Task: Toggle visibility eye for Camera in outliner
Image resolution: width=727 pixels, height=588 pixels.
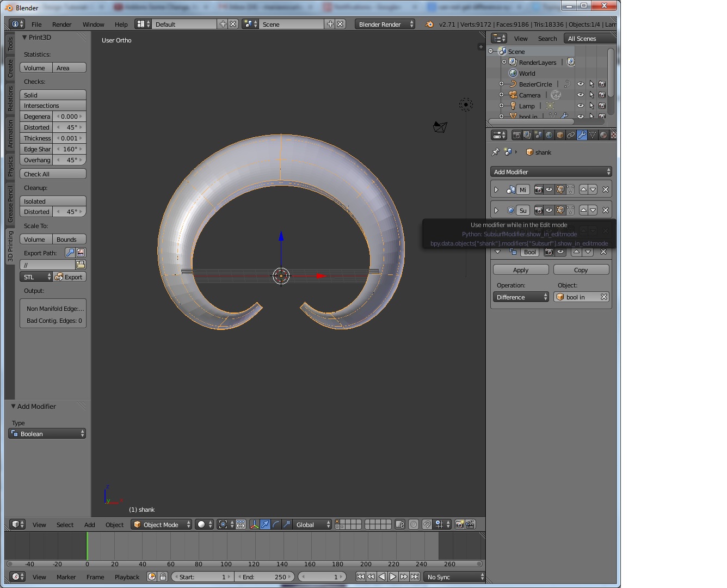Action: pos(581,95)
